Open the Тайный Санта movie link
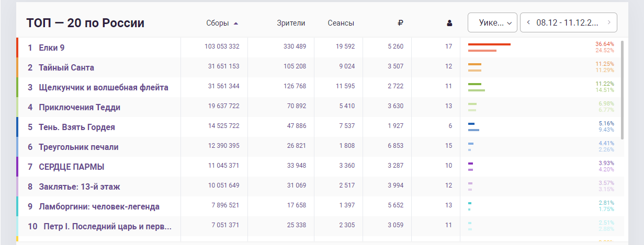 click(66, 67)
